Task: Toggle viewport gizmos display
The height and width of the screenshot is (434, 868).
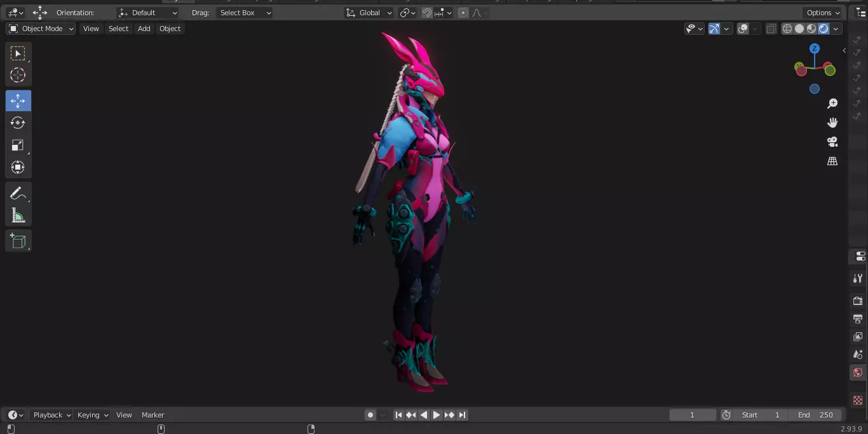Action: point(714,29)
